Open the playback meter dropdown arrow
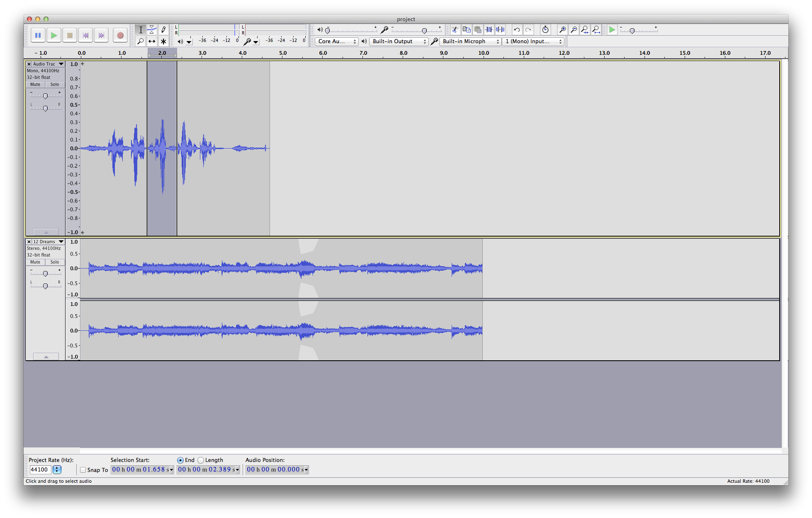812x518 pixels. tap(189, 42)
